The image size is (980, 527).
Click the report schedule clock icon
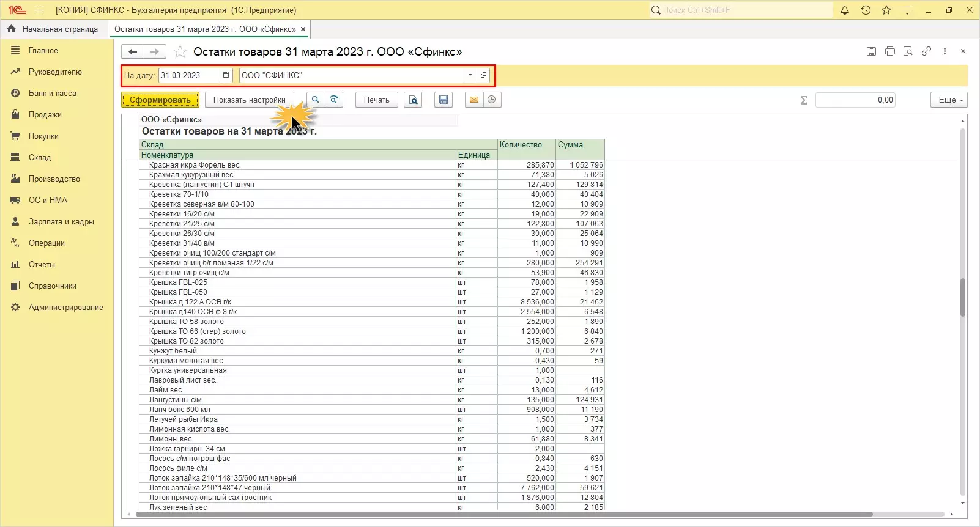[x=492, y=100]
